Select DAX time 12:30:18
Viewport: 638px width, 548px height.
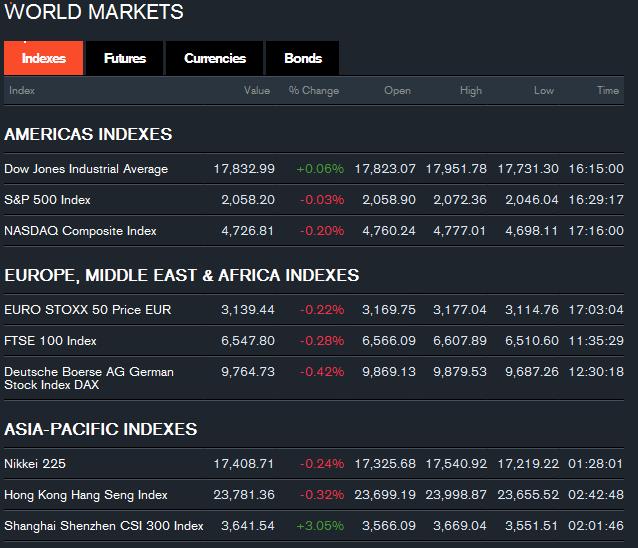pos(596,371)
